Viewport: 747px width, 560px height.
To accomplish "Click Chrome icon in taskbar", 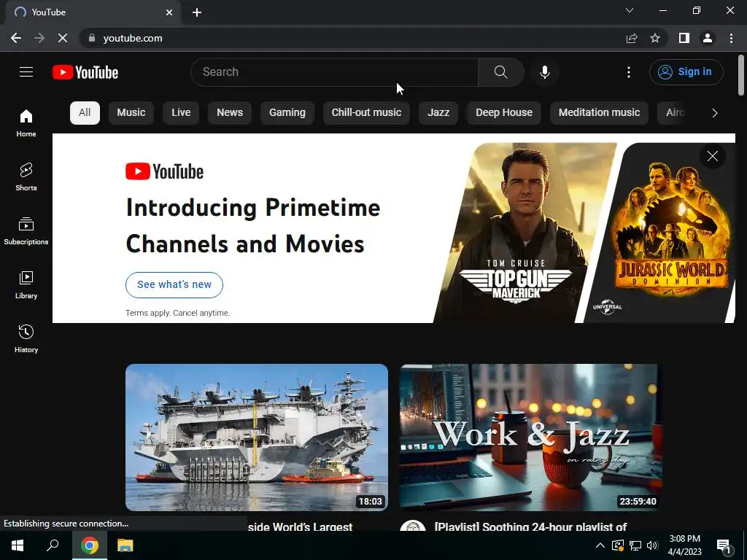I will pyautogui.click(x=90, y=545).
